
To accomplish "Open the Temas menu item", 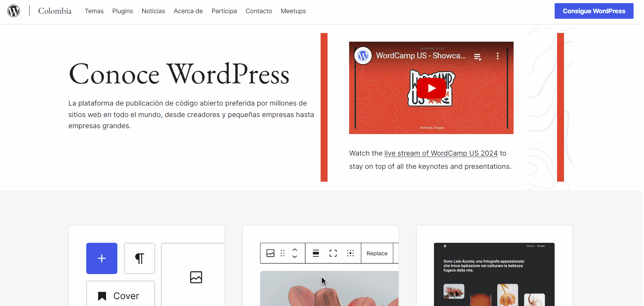I will (x=94, y=11).
